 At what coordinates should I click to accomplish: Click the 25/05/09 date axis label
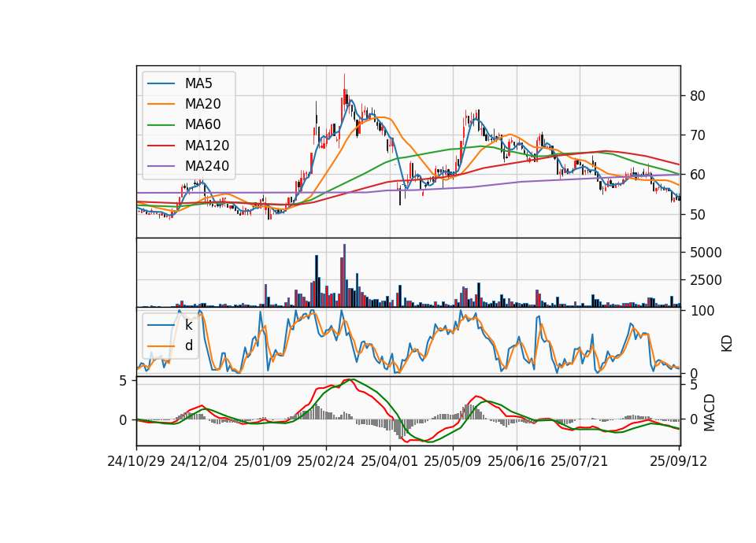coord(453,462)
